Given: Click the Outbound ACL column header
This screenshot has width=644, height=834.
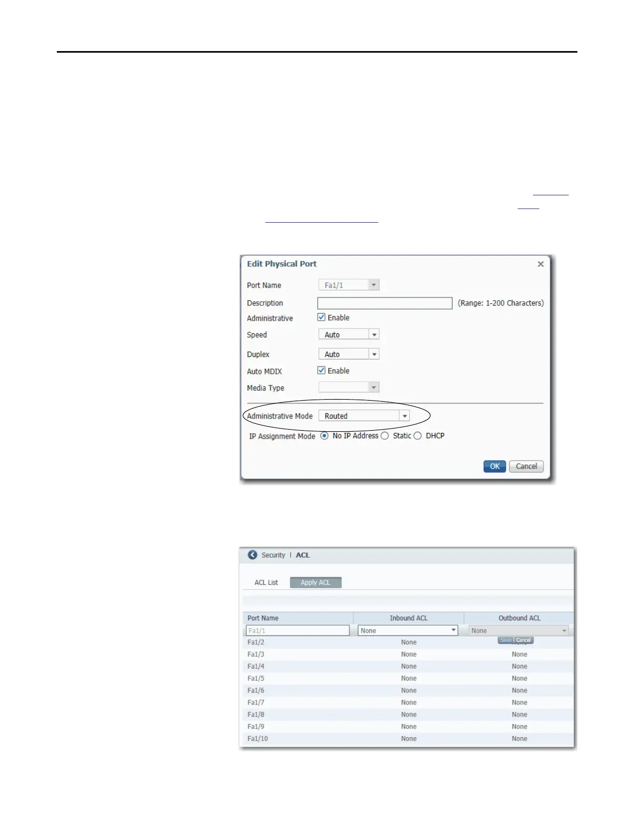Looking at the screenshot, I should pyautogui.click(x=519, y=618).
